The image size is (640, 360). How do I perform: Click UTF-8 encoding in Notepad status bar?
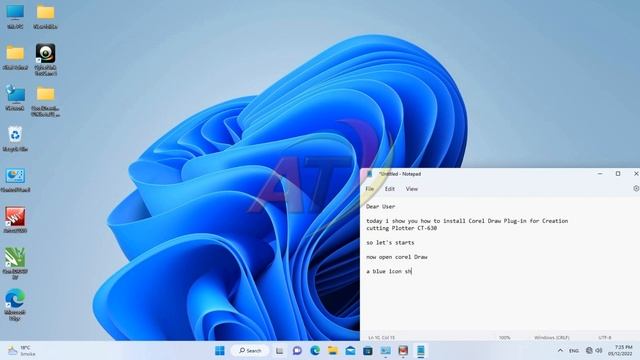(604, 338)
